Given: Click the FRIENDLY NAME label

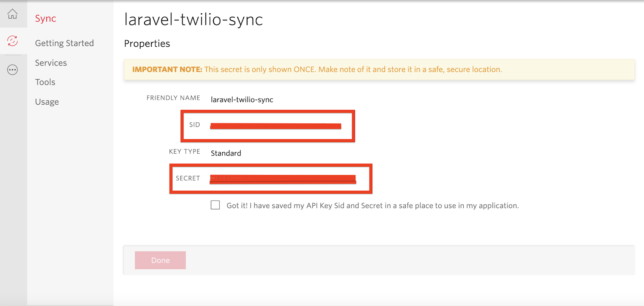Looking at the screenshot, I should 173,98.
